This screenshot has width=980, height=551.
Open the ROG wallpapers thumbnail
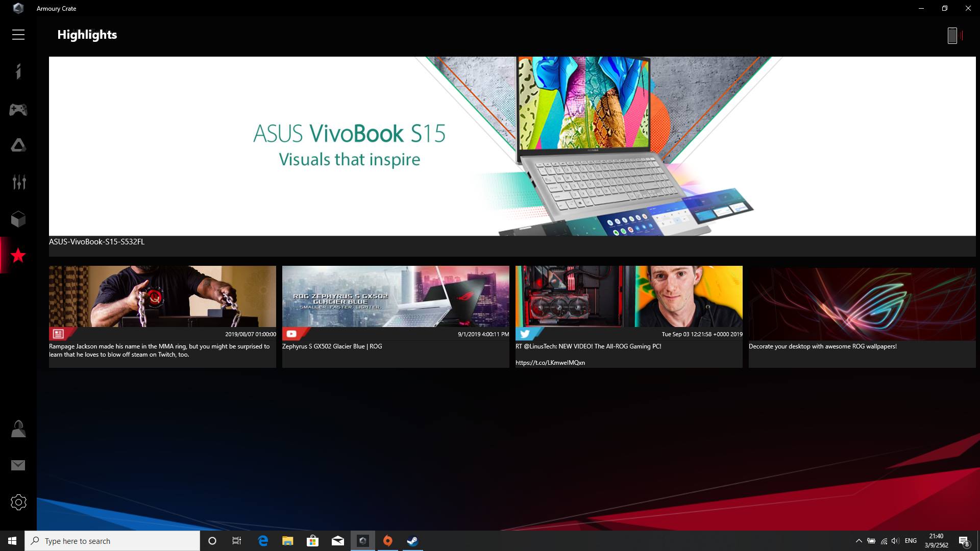coord(862,303)
